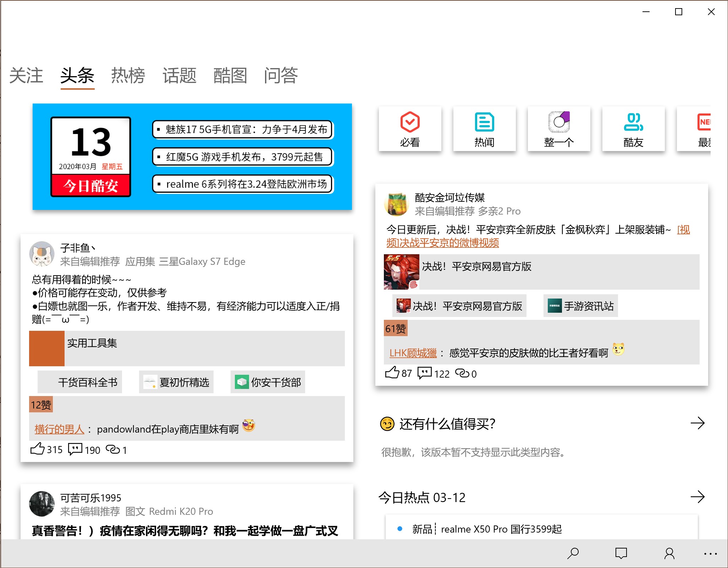Open the 热闻 news icon
Viewport: 728px width, 568px height.
[484, 129]
